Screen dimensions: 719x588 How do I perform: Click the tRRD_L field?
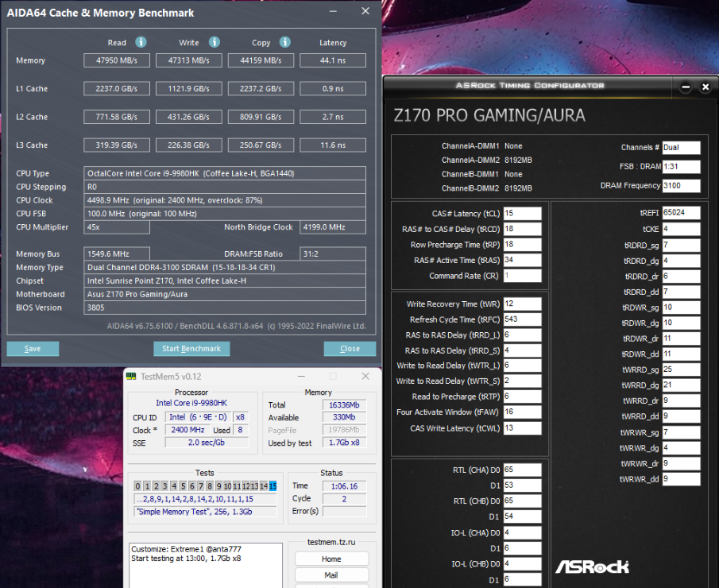[x=522, y=335]
